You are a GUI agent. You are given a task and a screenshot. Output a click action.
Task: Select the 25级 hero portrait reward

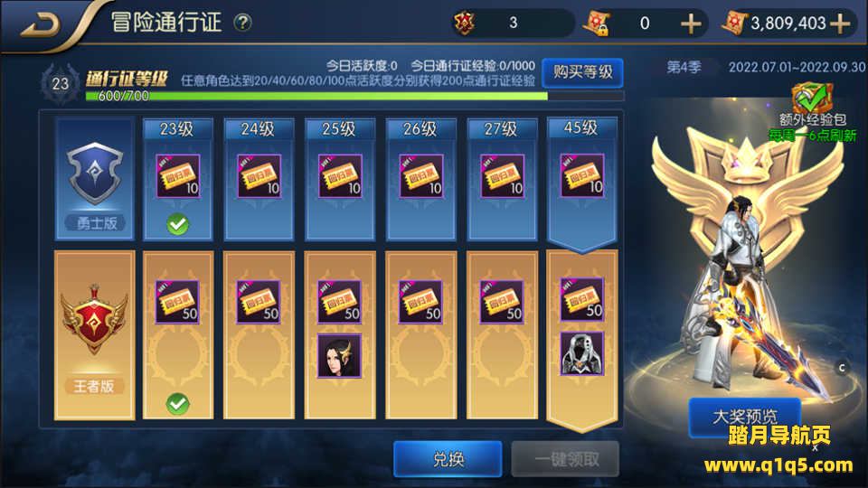[339, 356]
